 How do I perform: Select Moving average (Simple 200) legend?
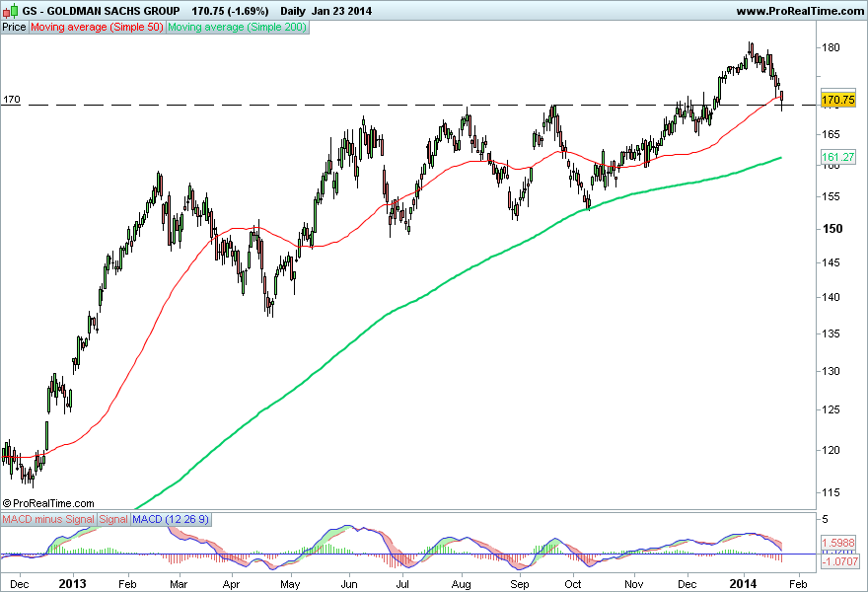click(x=237, y=28)
